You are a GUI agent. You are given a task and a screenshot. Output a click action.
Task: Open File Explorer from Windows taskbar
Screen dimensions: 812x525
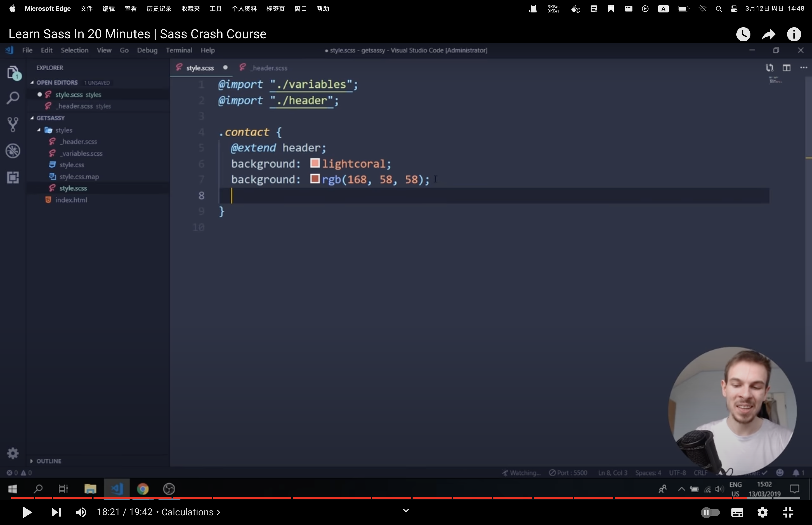coord(90,489)
